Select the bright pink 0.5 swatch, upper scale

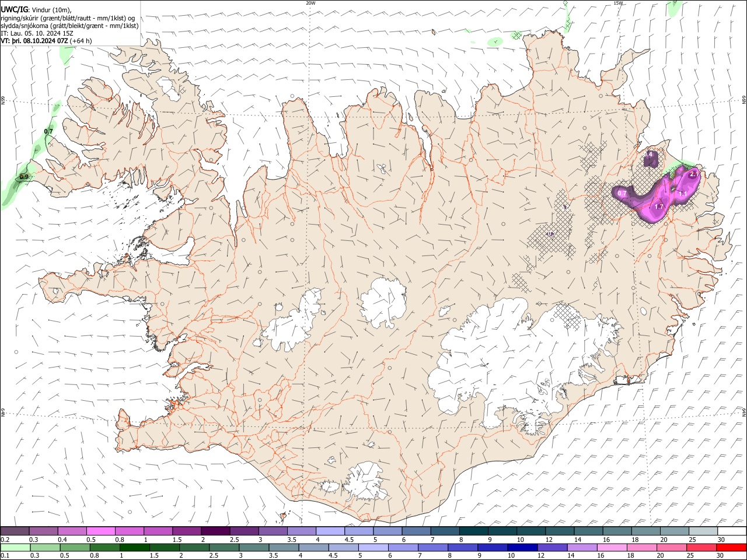(101, 531)
